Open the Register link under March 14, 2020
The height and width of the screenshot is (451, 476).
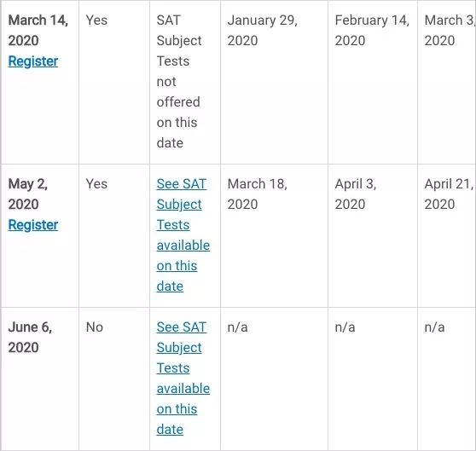[33, 61]
